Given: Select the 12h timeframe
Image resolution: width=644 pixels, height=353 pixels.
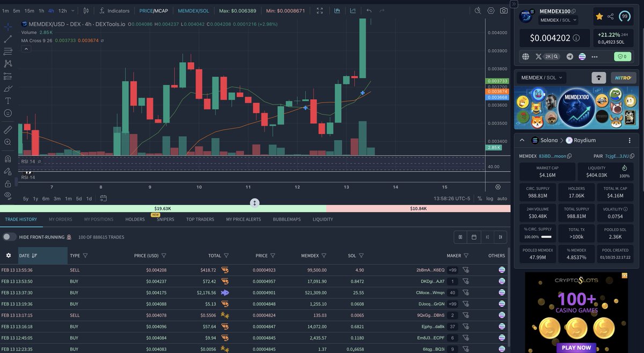Looking at the screenshot, I should point(63,11).
